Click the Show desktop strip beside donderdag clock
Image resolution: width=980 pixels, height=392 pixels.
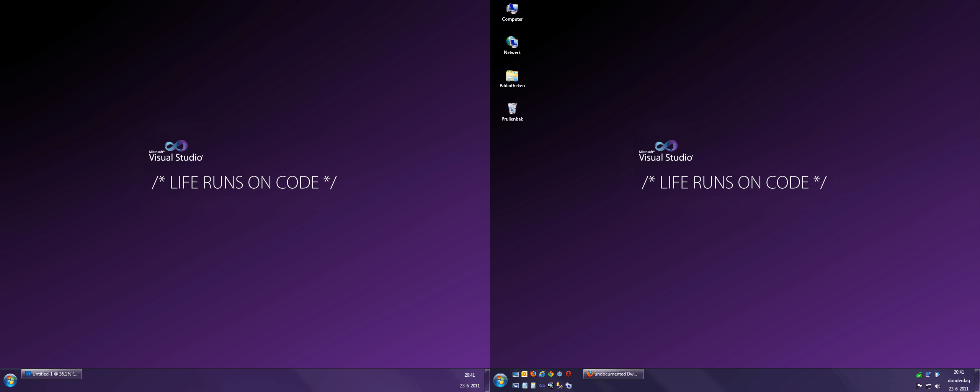pyautogui.click(x=977, y=381)
